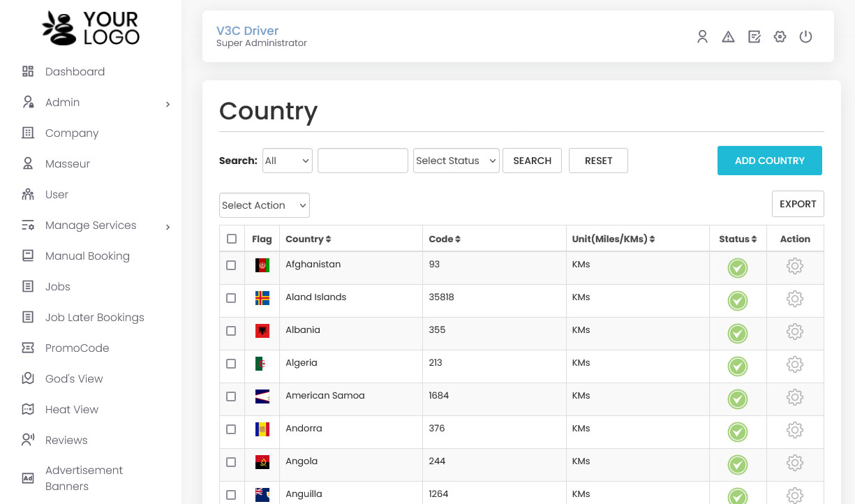This screenshot has height=504, width=855.
Task: Click American Samoa status checkmark icon
Action: [738, 399]
